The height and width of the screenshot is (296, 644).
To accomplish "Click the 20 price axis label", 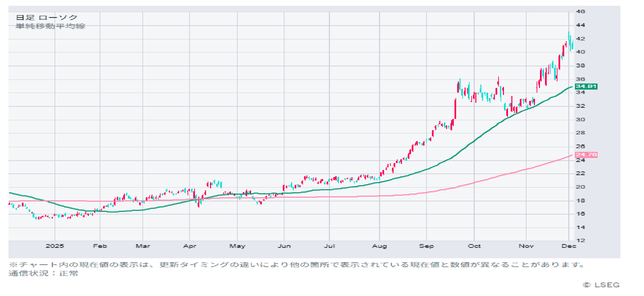I will click(x=580, y=187).
